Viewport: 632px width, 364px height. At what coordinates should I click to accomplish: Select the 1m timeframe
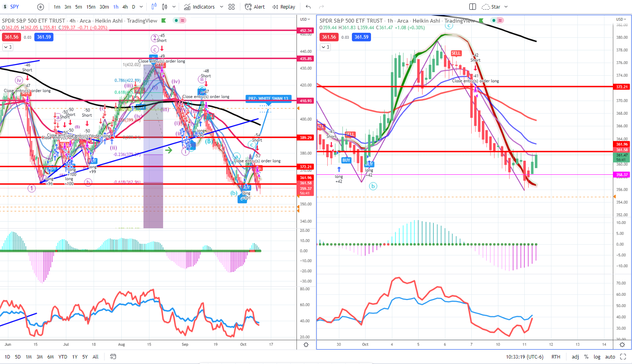[x=57, y=7]
